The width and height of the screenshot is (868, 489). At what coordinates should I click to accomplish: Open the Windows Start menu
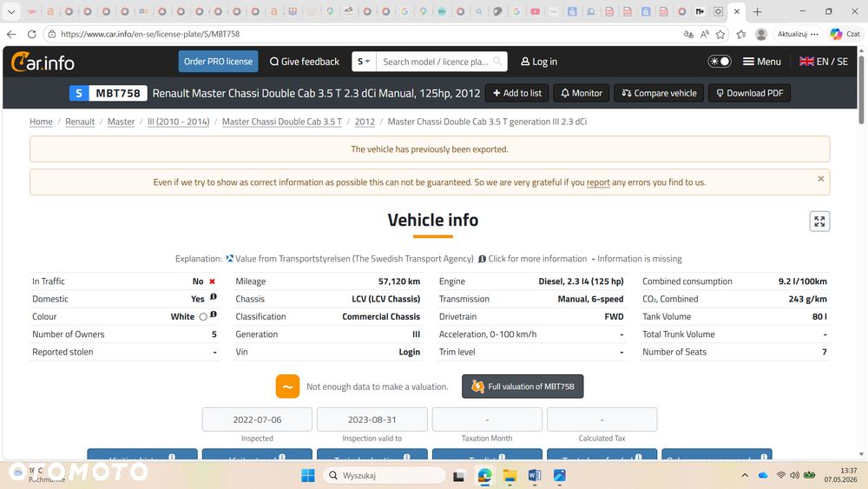[308, 475]
